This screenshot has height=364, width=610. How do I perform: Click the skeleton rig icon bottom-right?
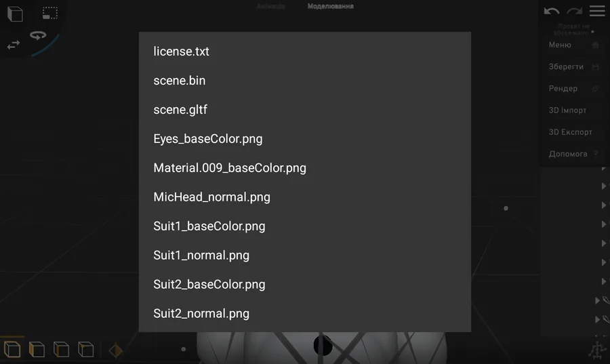click(x=596, y=350)
